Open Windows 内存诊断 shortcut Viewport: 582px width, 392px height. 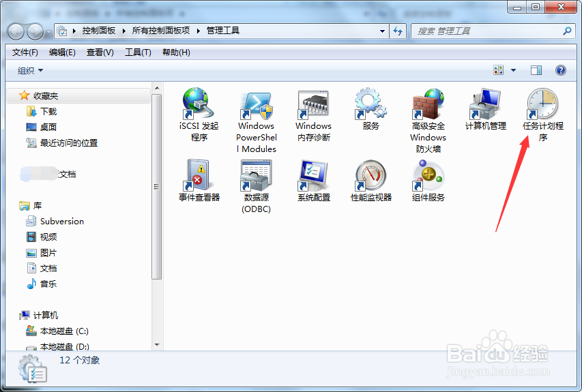[x=314, y=115]
